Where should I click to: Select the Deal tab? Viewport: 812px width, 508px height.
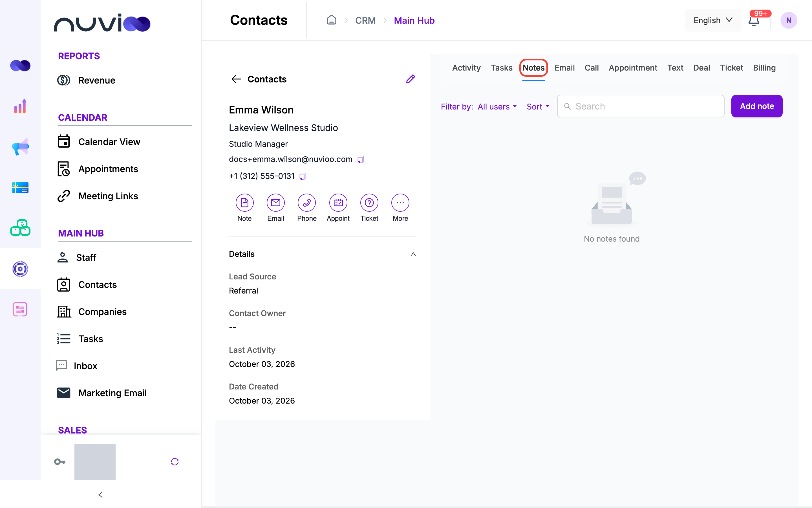click(701, 68)
